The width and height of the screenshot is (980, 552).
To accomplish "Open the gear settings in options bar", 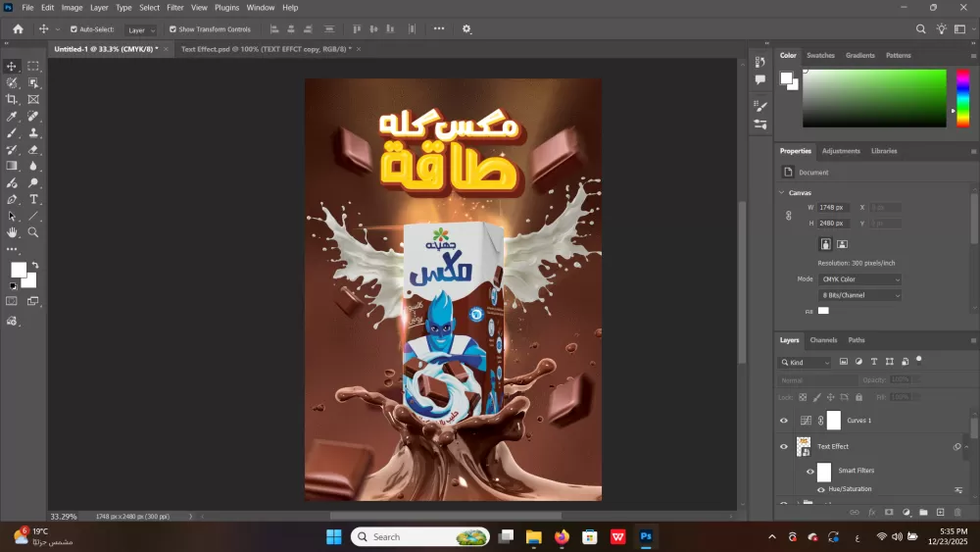I will (x=466, y=28).
